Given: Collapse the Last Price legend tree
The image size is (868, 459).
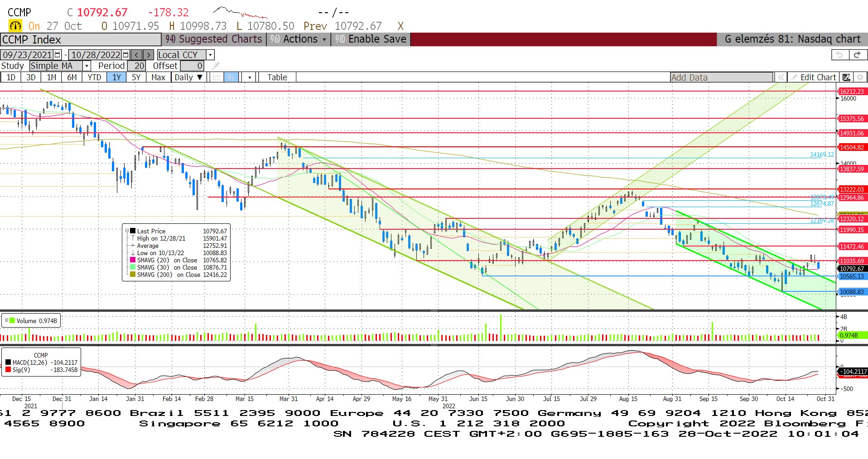Looking at the screenshot, I should click(127, 231).
